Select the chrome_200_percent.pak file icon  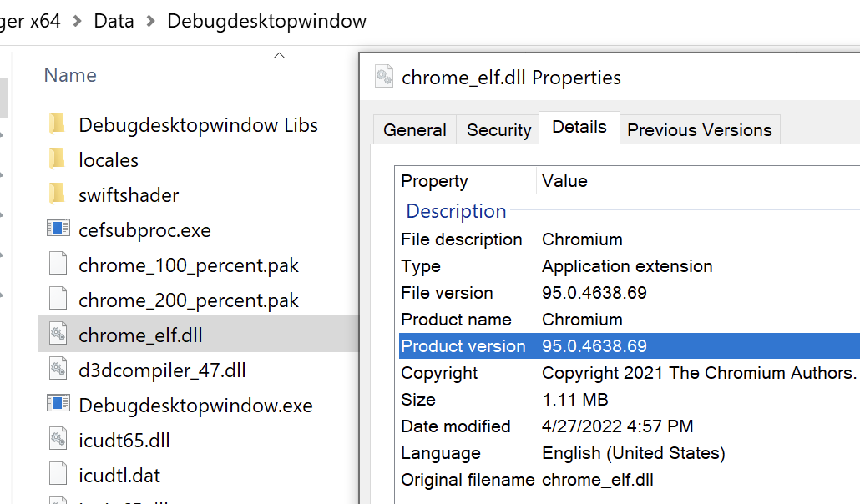tap(58, 299)
